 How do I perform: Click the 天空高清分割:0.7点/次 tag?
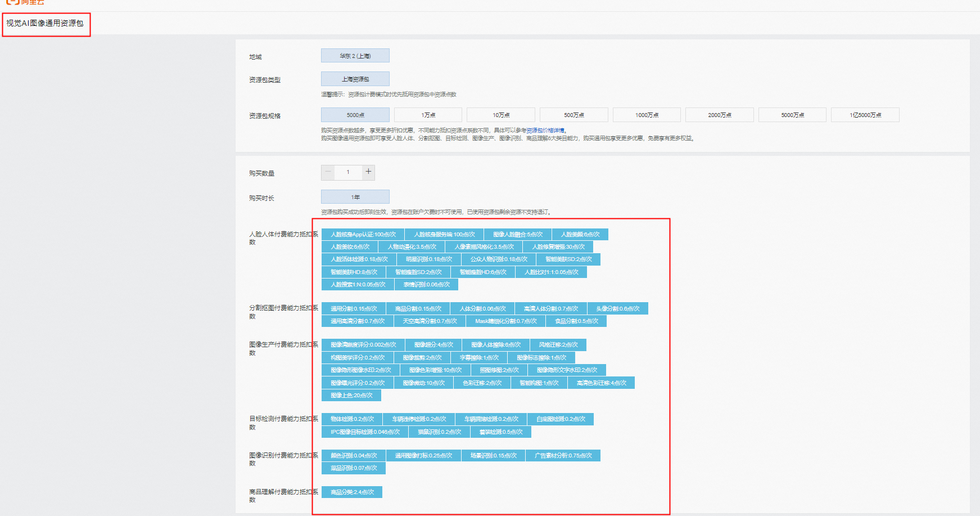430,321
